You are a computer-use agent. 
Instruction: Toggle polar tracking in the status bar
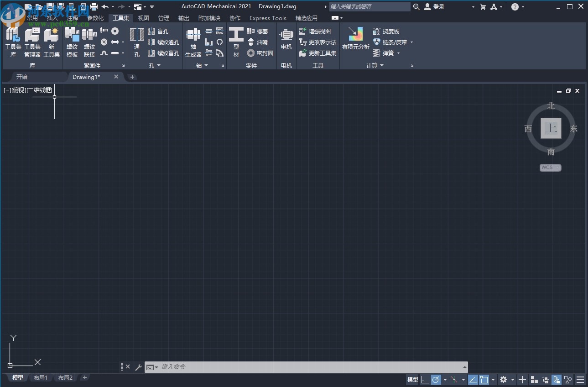click(436, 379)
